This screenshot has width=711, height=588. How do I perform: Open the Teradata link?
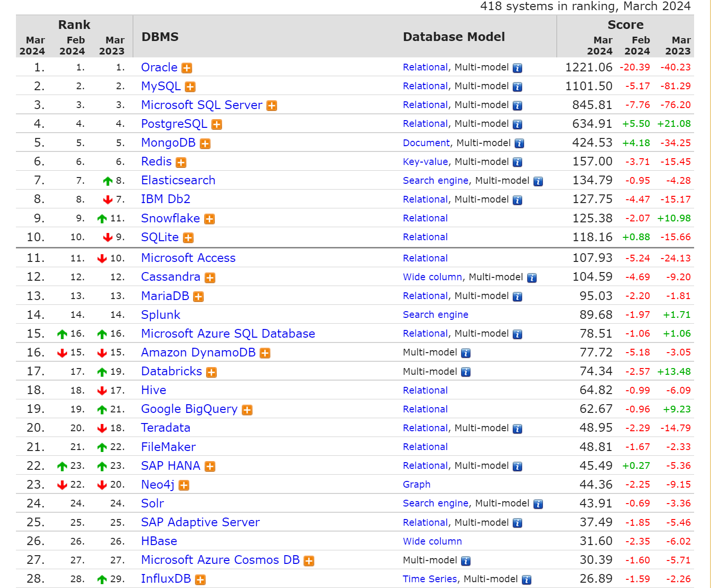(x=166, y=428)
